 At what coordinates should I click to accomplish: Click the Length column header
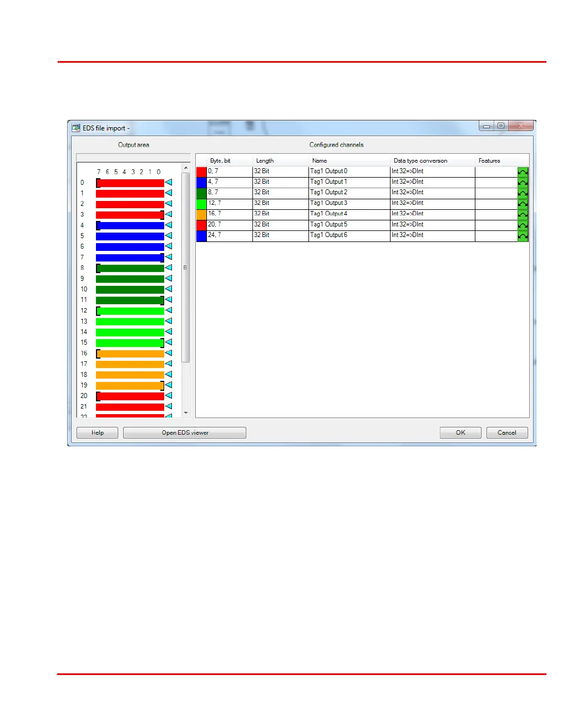tap(281, 160)
